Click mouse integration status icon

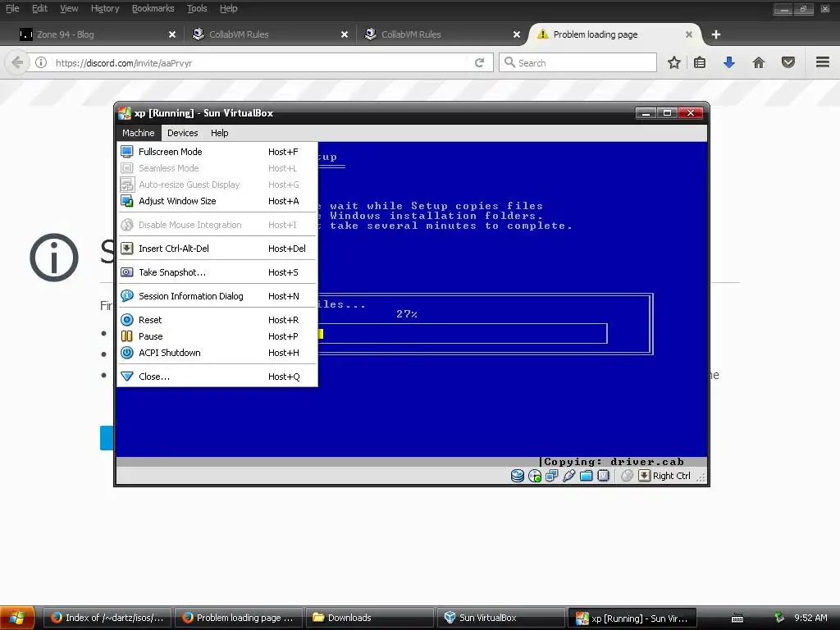[x=628, y=476]
